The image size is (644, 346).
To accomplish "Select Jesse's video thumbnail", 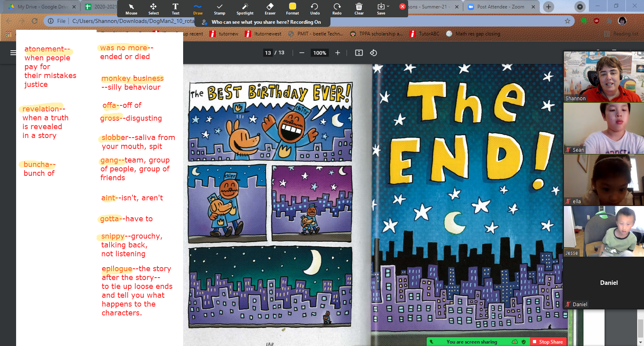I will 604,231.
